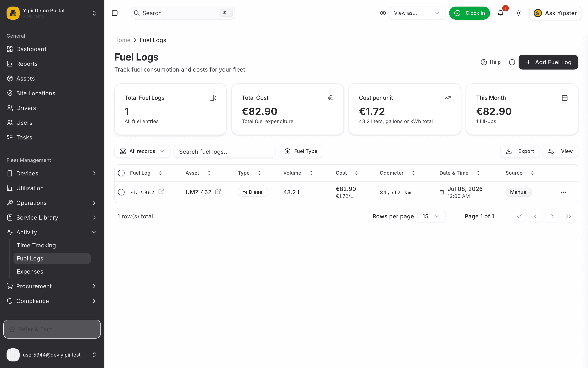The width and height of the screenshot is (588, 368).
Task: Sort by Type column
Action: (249, 173)
